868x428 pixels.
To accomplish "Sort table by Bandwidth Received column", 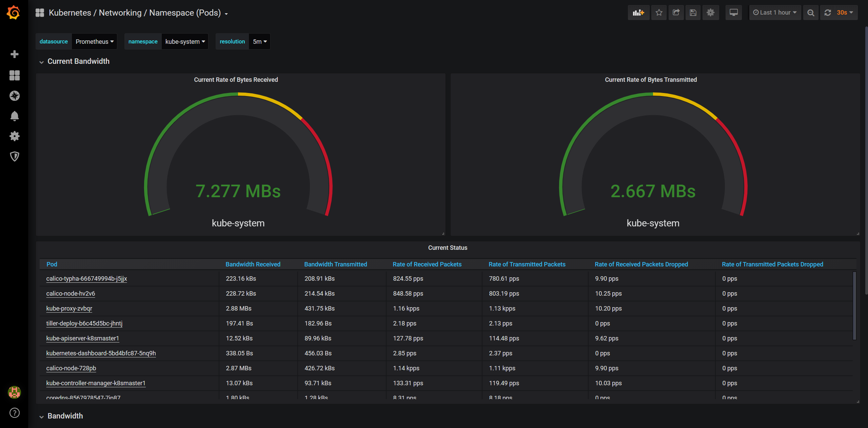I will click(x=253, y=264).
